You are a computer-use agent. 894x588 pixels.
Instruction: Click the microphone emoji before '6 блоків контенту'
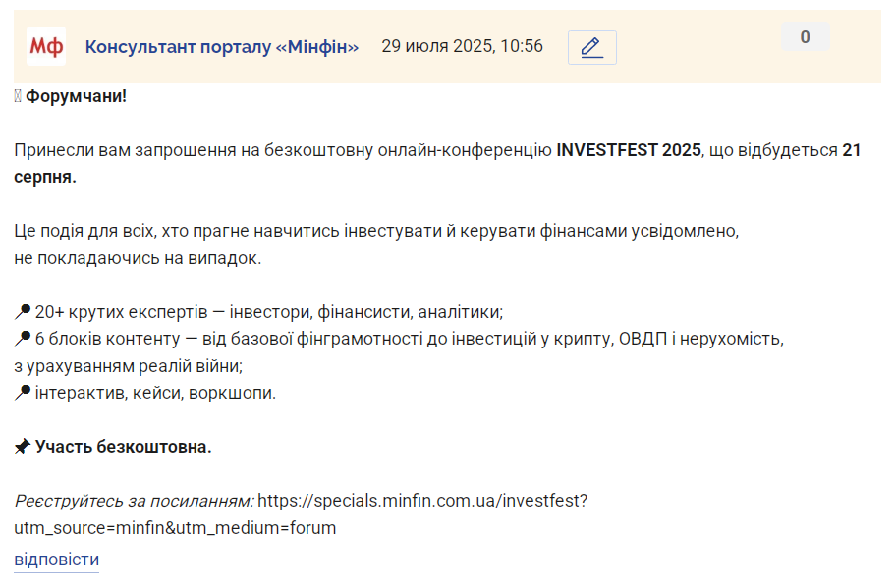23,339
